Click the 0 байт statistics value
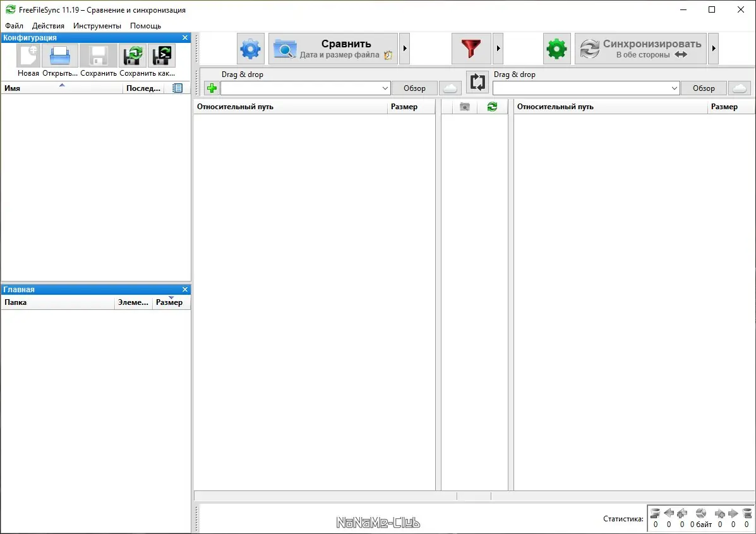The image size is (756, 534). tap(701, 525)
